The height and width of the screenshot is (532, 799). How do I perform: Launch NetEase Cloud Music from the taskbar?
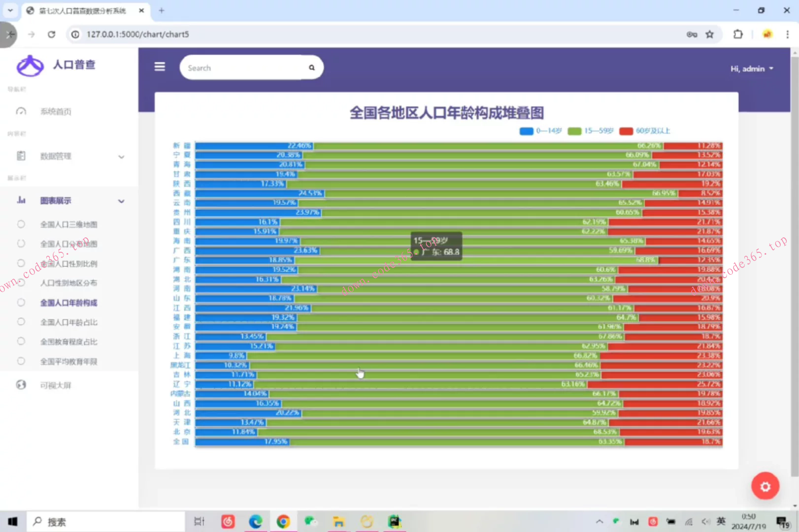click(228, 522)
